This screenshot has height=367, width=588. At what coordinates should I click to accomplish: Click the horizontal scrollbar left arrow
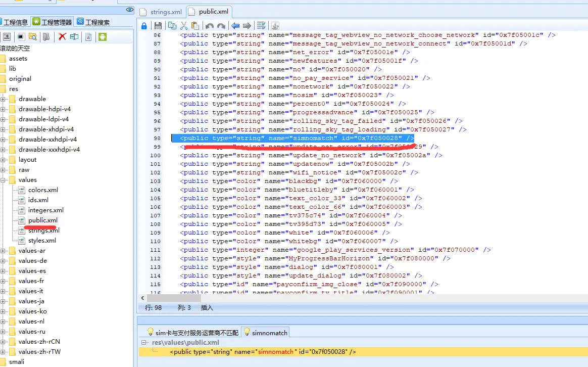pos(142,298)
